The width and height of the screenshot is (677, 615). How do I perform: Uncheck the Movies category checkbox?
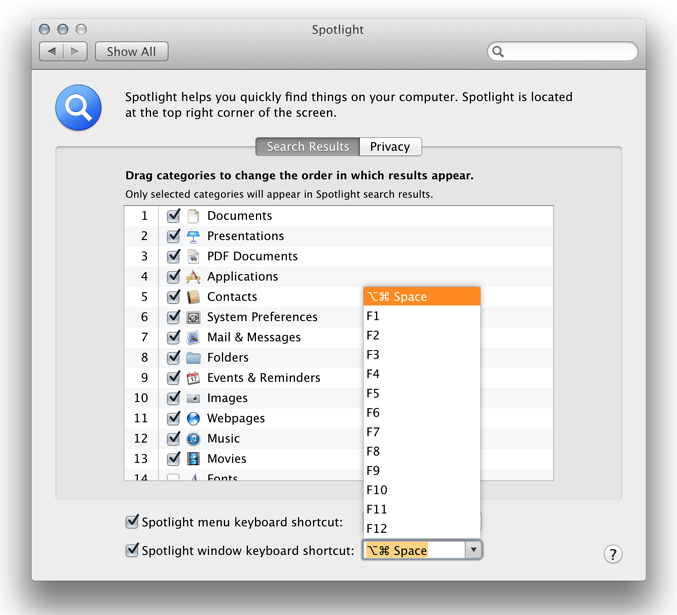[x=174, y=458]
